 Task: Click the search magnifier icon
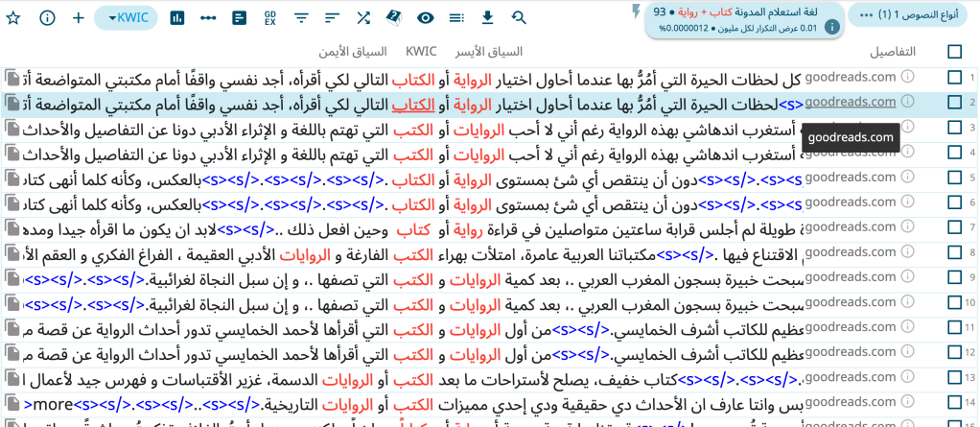[x=519, y=18]
